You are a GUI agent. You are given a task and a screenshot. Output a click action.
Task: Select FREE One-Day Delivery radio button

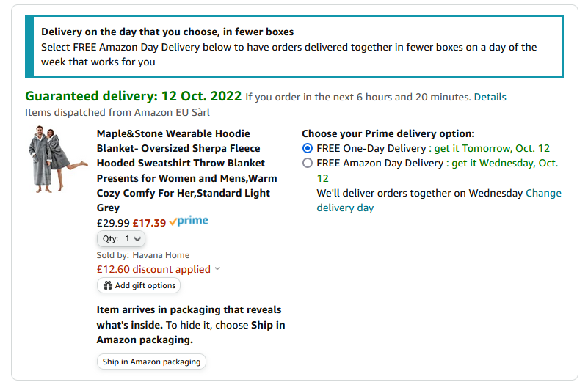[x=308, y=148]
